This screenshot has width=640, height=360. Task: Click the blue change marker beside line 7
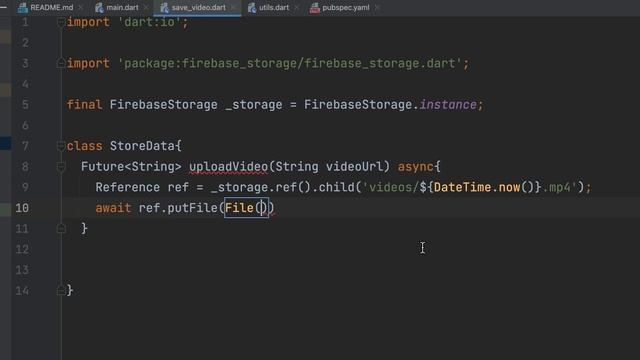[x=5, y=143]
